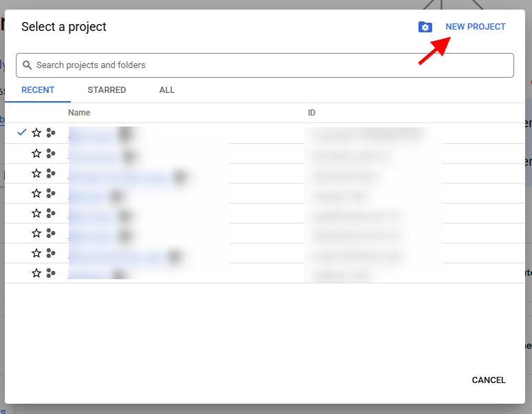Star the first project in list

pyautogui.click(x=36, y=133)
